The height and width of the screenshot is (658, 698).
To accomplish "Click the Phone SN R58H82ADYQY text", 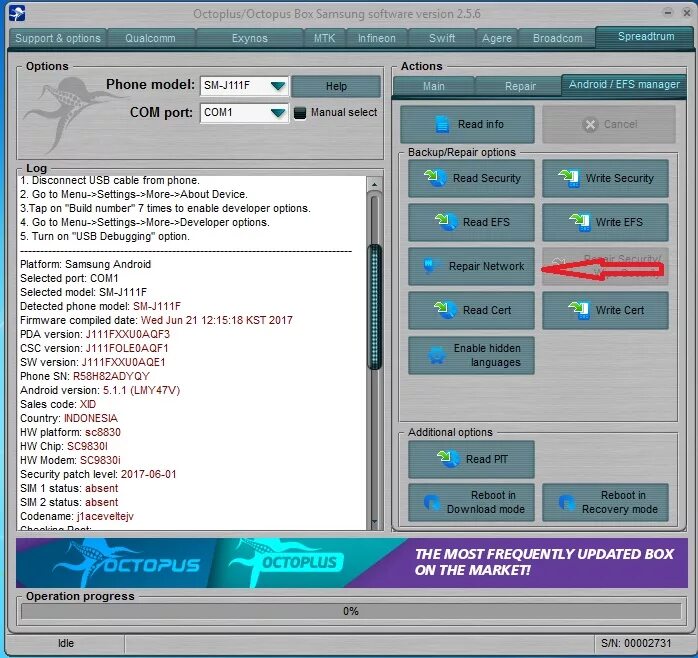I will pyautogui.click(x=85, y=376).
